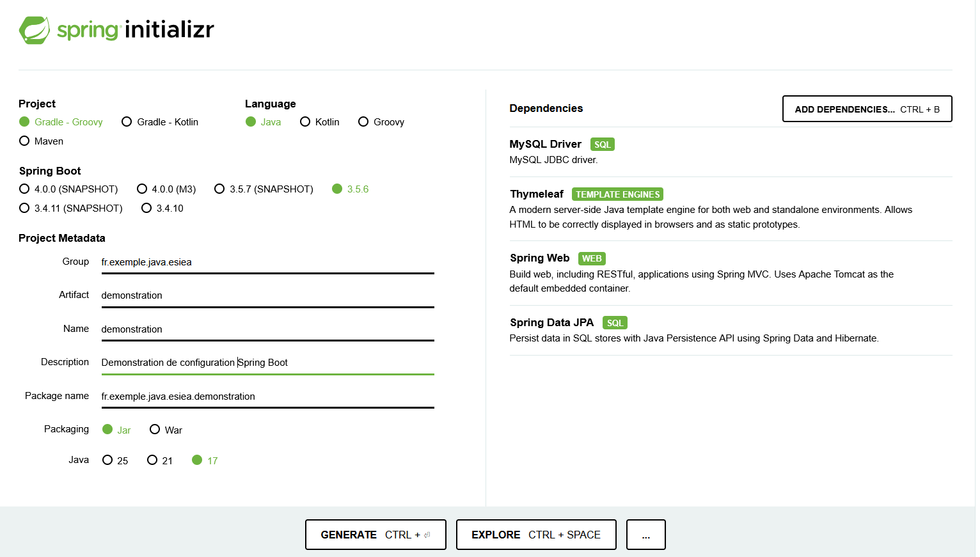Choose Java version 25
The height and width of the screenshot is (557, 980).
point(107,460)
